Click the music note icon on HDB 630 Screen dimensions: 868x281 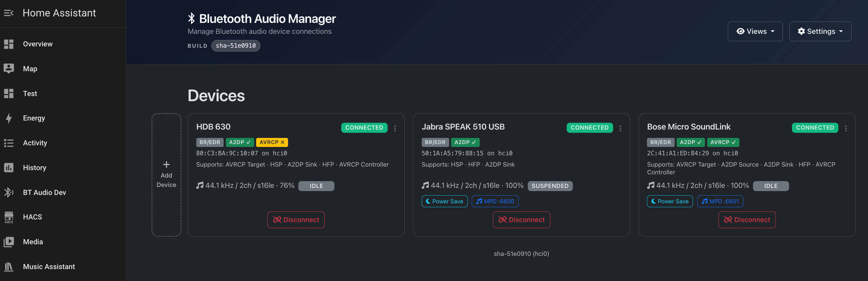click(200, 185)
